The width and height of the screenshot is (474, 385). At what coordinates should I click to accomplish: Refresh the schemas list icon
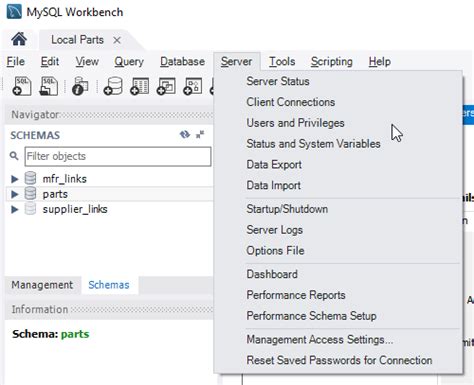tap(185, 134)
